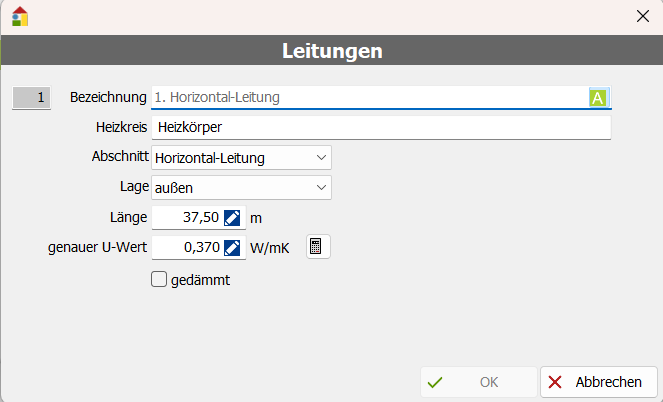
Task: Close the Leitungen dialog window
Action: coord(643,16)
